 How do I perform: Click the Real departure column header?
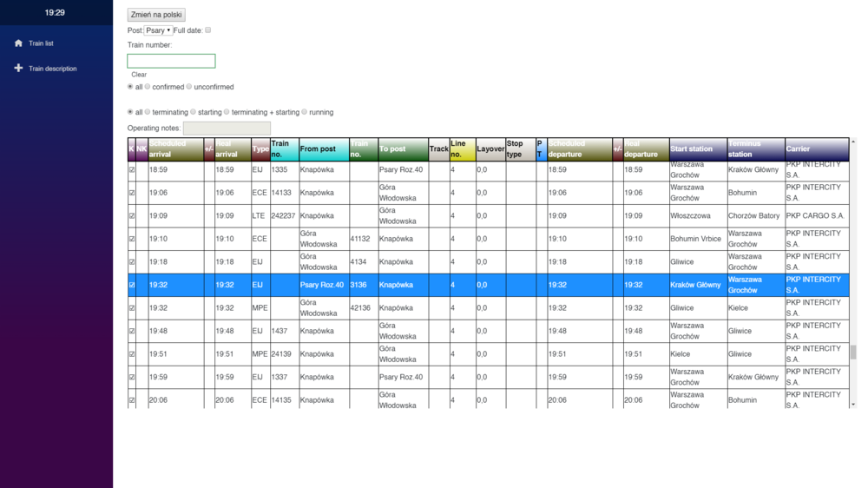click(646, 149)
